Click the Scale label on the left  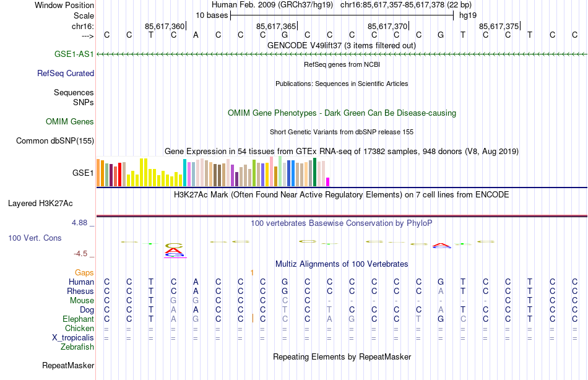coord(84,15)
